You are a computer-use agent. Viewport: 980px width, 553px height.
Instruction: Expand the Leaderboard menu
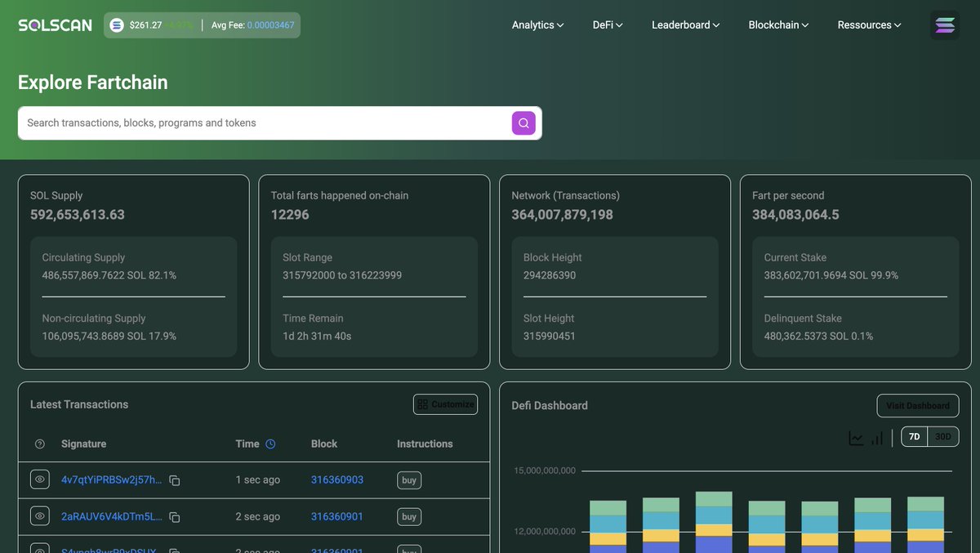click(x=685, y=25)
